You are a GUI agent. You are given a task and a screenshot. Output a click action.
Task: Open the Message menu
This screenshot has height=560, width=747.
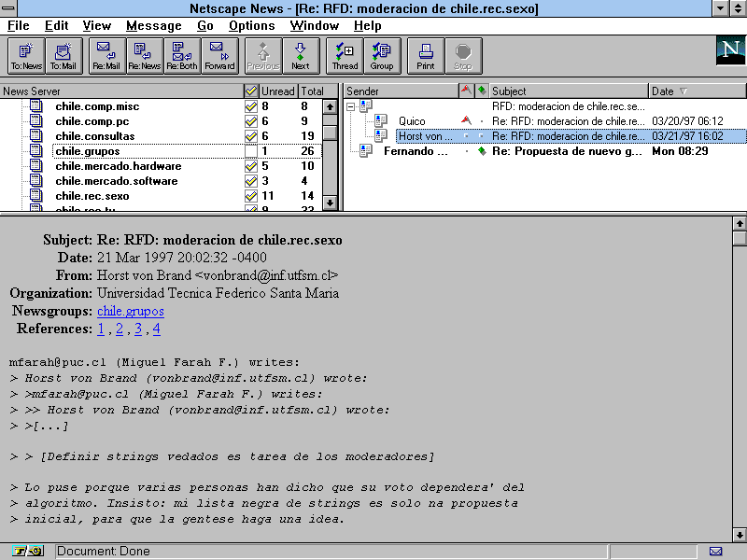[x=154, y=26]
